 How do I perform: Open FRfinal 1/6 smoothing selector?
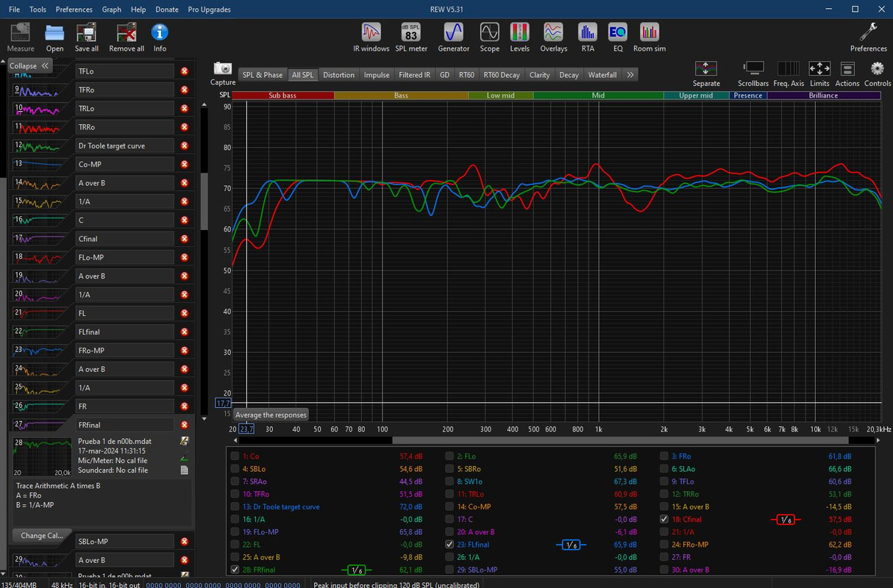(x=356, y=570)
